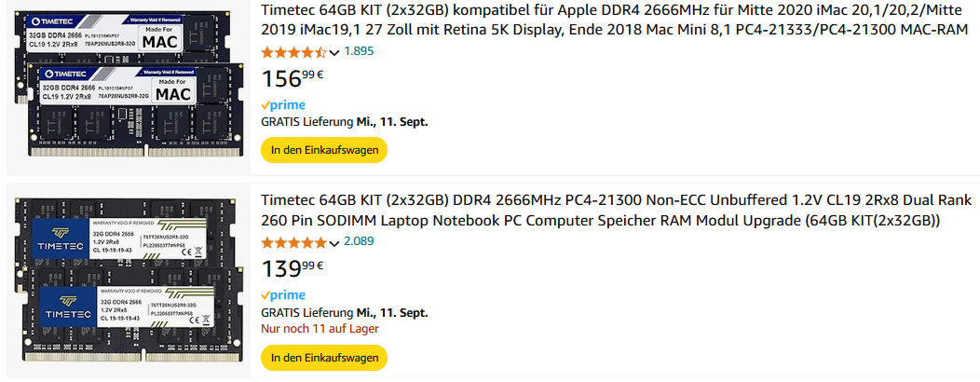This screenshot has width=980, height=382.
Task: Click the Prime logo under the 139,99 € price
Action: pyautogui.click(x=283, y=295)
